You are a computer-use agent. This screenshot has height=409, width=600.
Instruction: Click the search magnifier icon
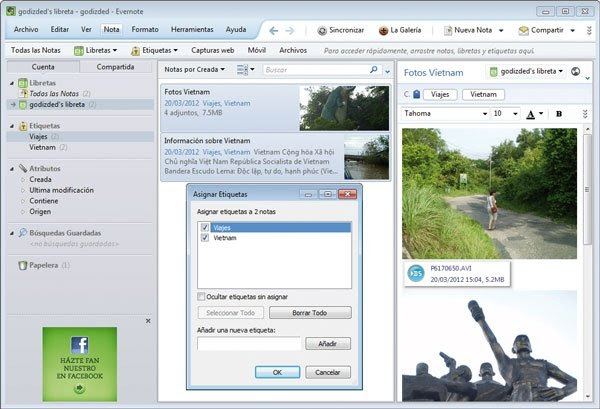pos(374,69)
